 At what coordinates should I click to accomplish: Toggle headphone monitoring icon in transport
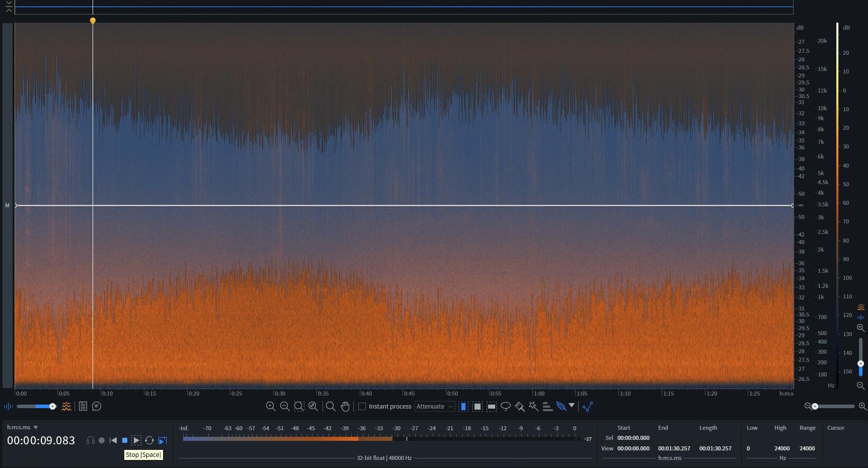[91, 440]
